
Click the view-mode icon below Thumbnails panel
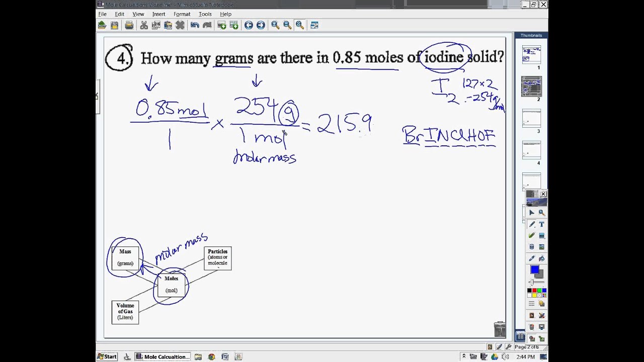520,337
